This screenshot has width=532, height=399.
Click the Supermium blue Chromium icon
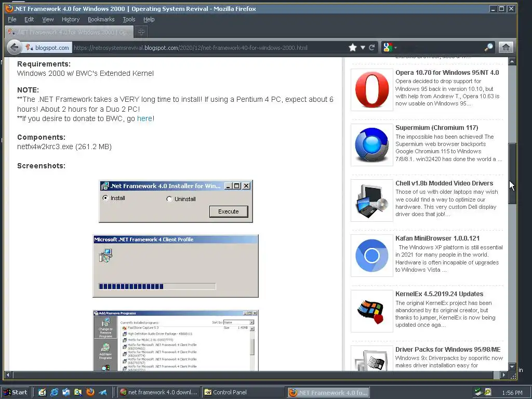click(372, 145)
